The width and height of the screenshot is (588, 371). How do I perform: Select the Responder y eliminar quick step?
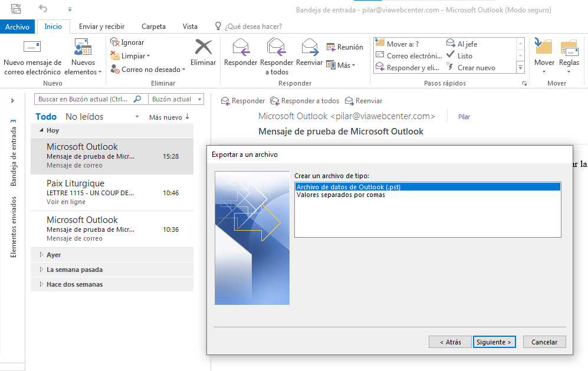point(408,67)
